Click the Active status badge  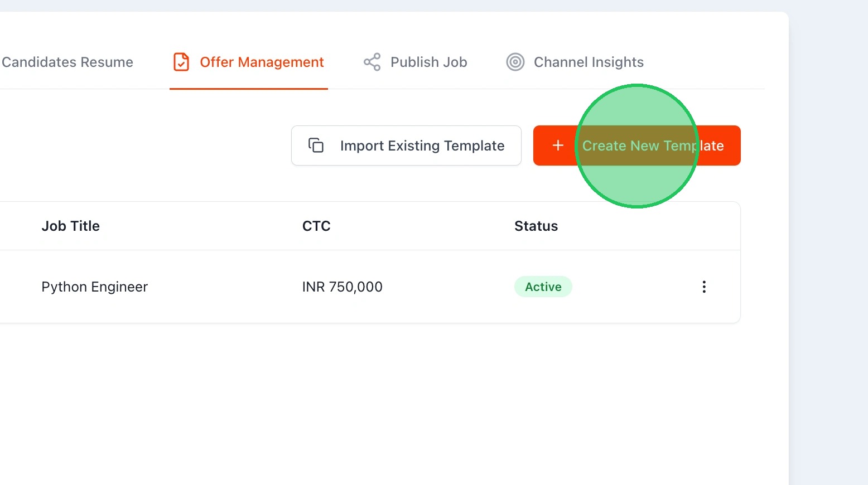coord(543,287)
